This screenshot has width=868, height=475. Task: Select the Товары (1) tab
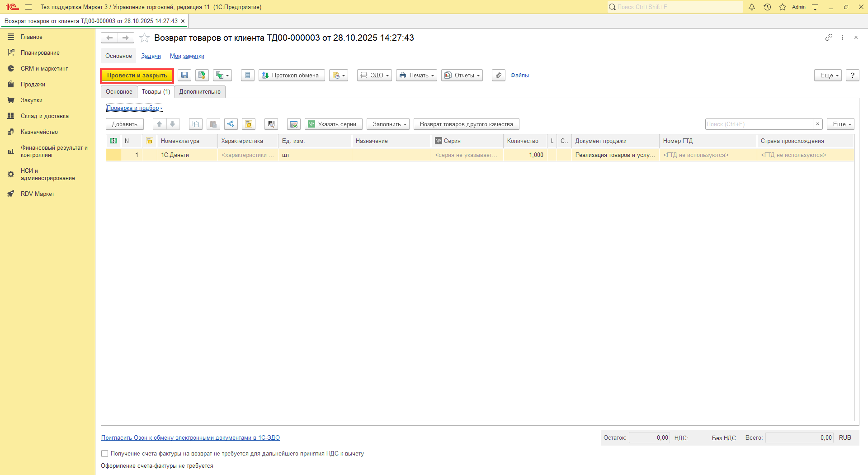click(156, 91)
